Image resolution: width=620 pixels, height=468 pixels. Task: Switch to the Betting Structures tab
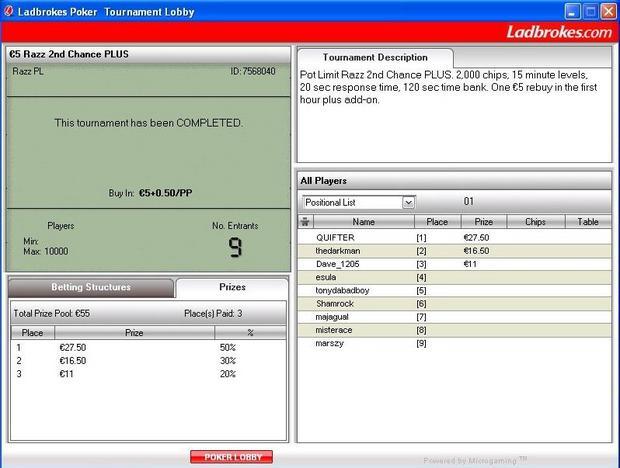(91, 287)
